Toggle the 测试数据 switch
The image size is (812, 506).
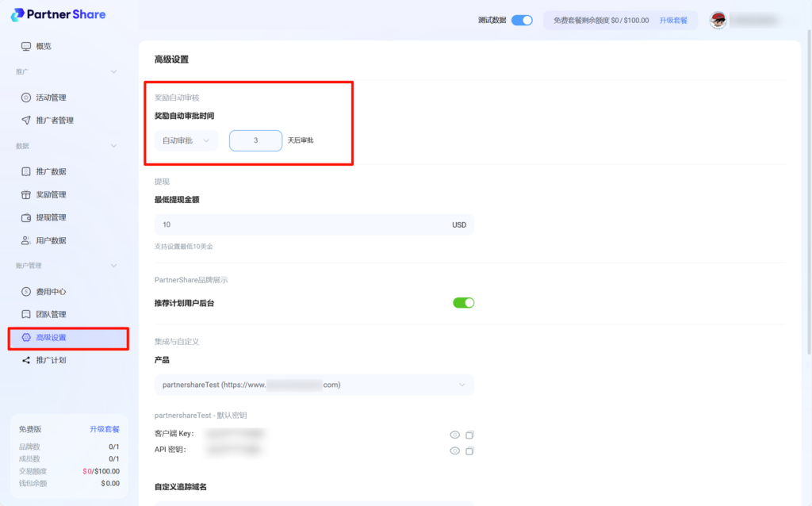[522, 21]
